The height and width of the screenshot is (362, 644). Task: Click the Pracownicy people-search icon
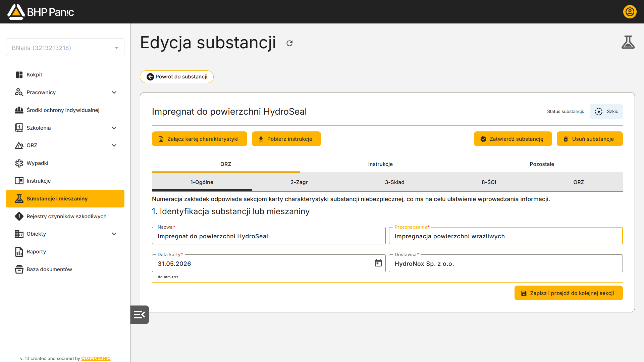(x=19, y=93)
